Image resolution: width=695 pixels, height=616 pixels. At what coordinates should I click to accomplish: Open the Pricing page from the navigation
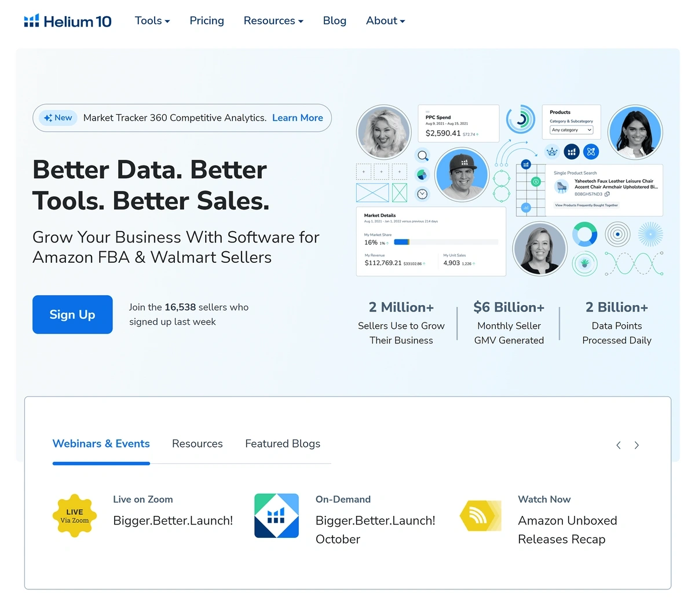(x=207, y=21)
